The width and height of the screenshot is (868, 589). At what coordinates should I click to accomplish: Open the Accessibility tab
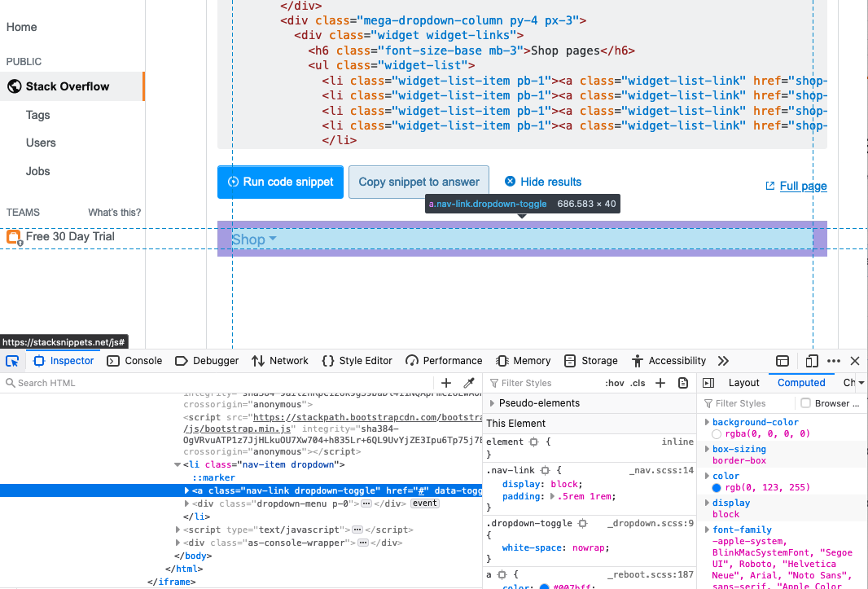point(669,361)
